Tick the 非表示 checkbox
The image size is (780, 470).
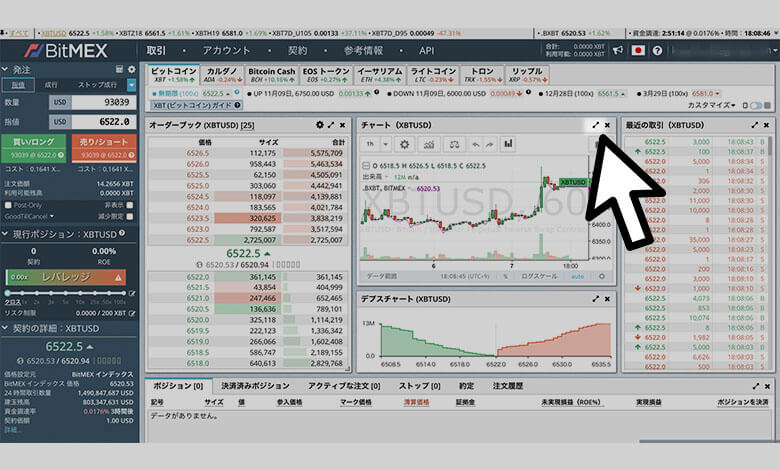(130, 205)
